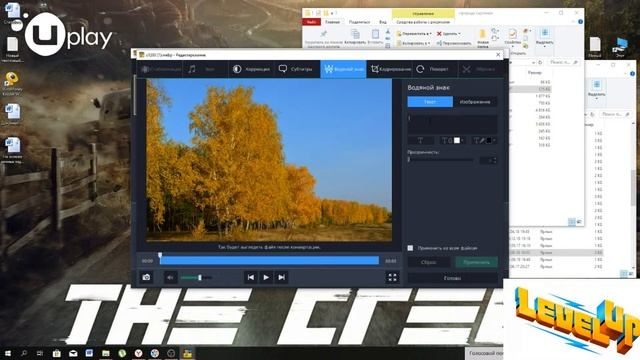Click Копировать in Explorer ribbon
This screenshot has width=640, height=360.
click(x=355, y=37)
